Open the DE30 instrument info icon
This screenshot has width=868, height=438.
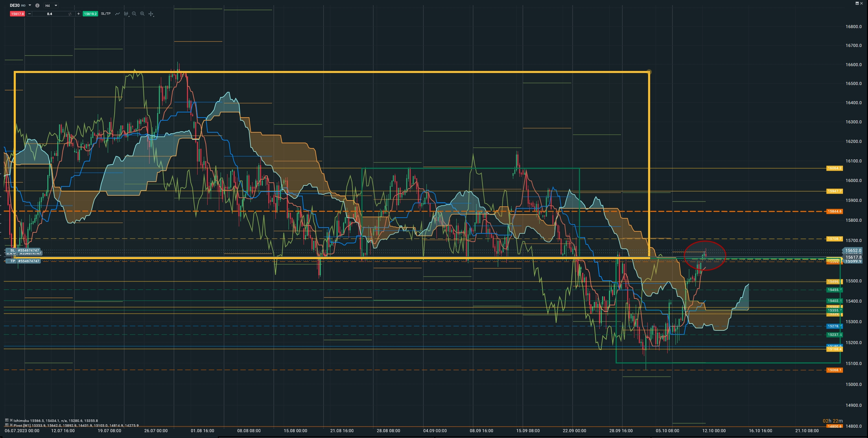[37, 5]
